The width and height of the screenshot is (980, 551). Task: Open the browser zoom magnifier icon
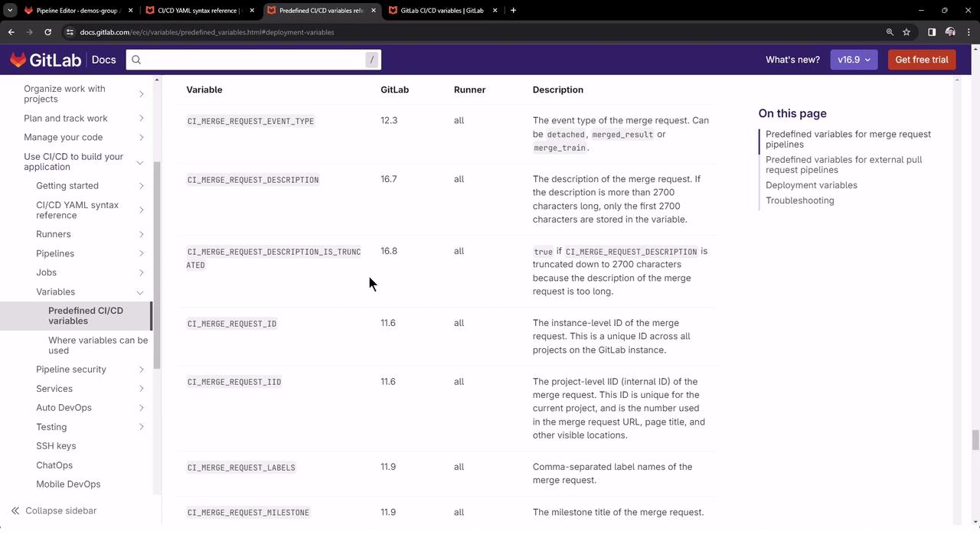[x=890, y=32]
